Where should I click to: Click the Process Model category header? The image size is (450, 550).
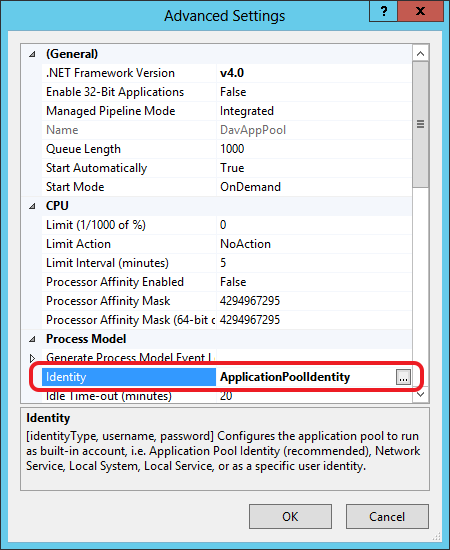point(86,339)
